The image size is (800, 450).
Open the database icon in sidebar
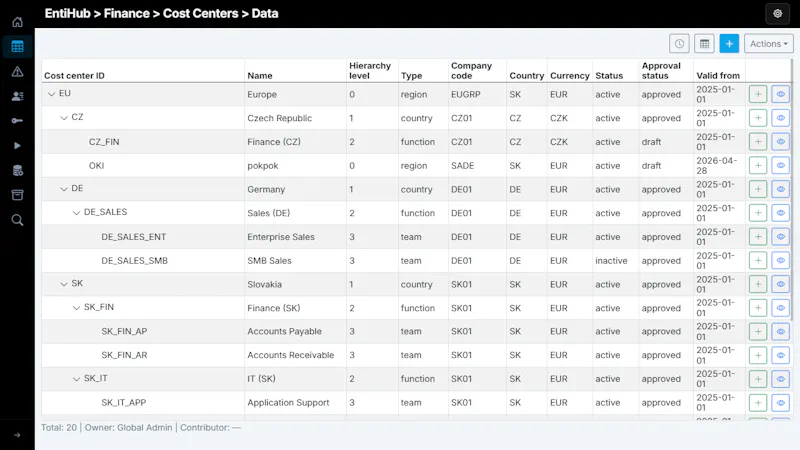coord(17,170)
